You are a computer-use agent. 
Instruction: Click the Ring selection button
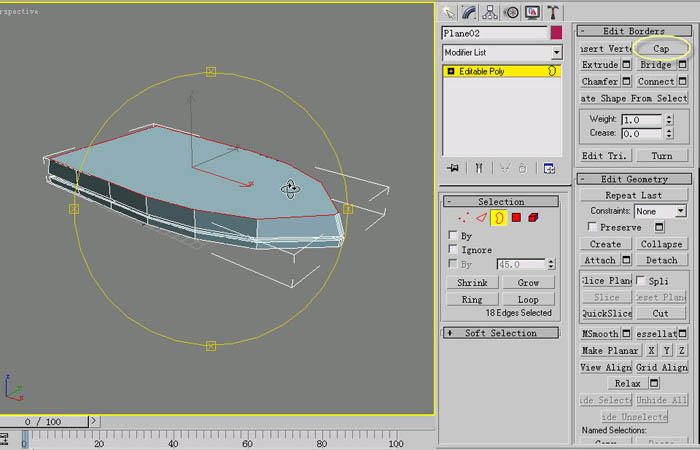[x=472, y=299]
